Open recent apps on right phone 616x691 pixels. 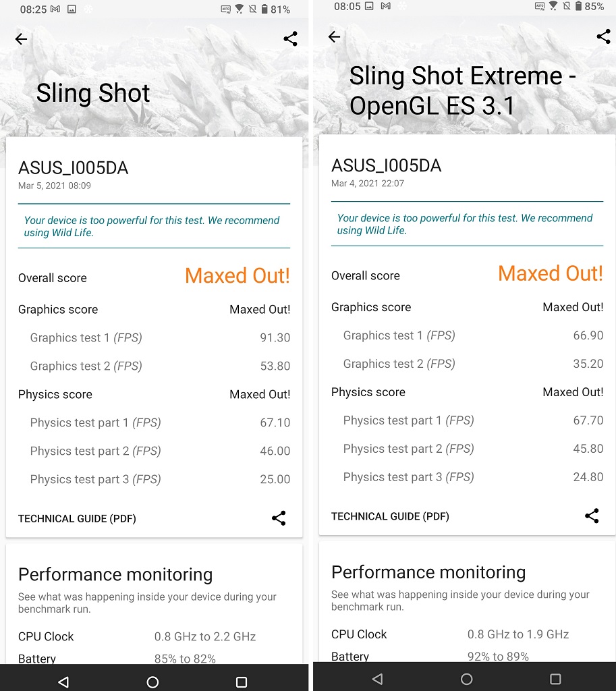[555, 679]
